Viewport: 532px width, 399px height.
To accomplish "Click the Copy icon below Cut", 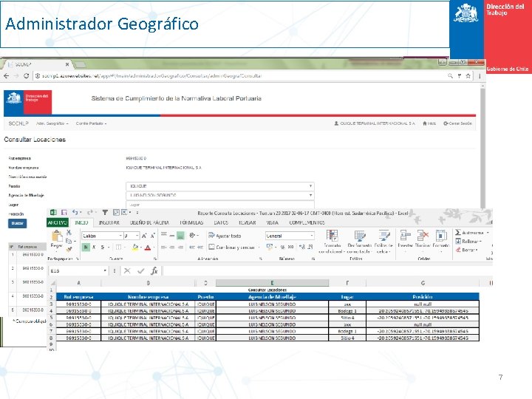I will tap(69, 241).
